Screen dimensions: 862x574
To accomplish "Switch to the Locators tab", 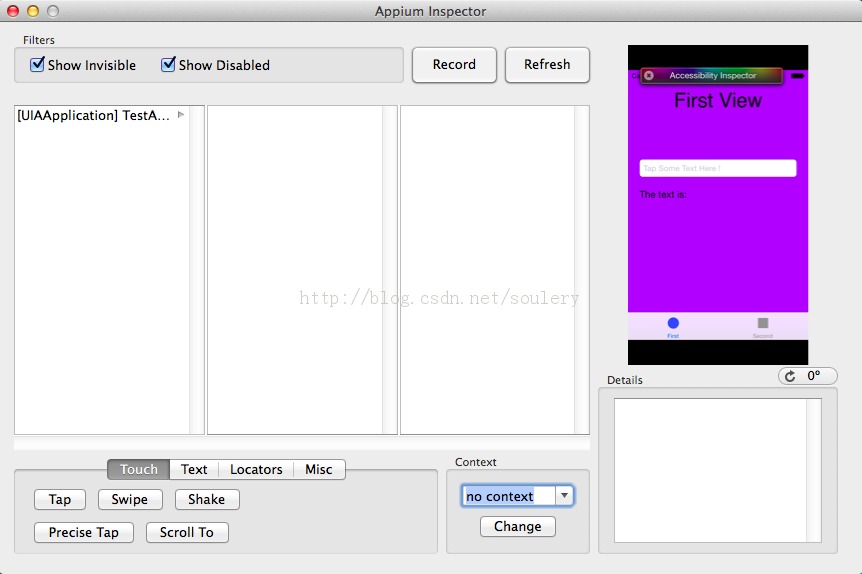I will 256,469.
